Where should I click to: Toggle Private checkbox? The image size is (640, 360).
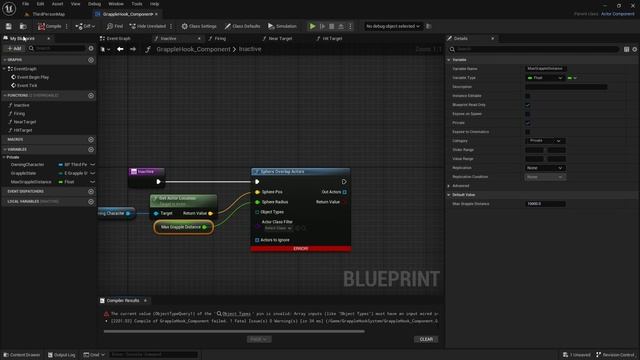(x=527, y=123)
